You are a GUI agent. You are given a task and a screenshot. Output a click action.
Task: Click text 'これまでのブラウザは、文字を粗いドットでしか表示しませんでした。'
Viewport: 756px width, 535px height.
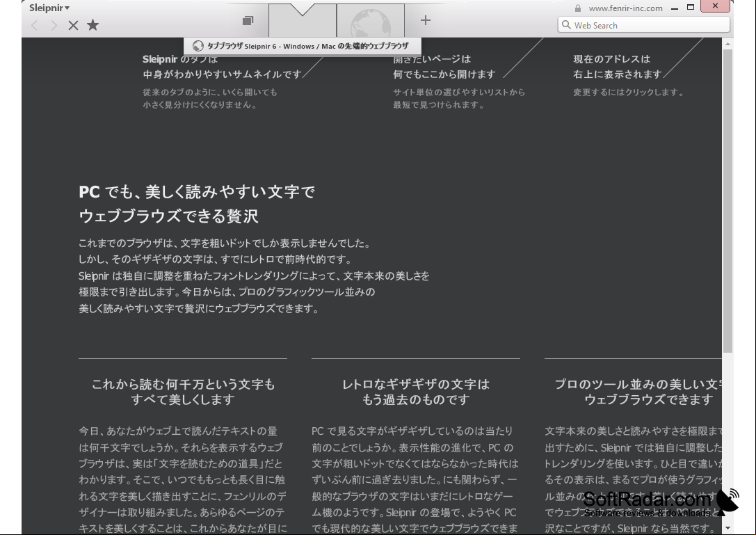pos(224,243)
